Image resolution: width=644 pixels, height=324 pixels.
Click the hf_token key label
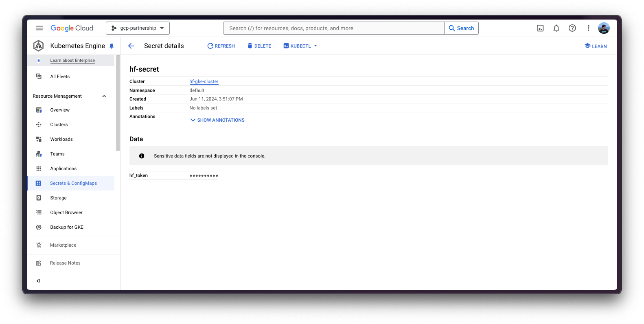point(138,175)
